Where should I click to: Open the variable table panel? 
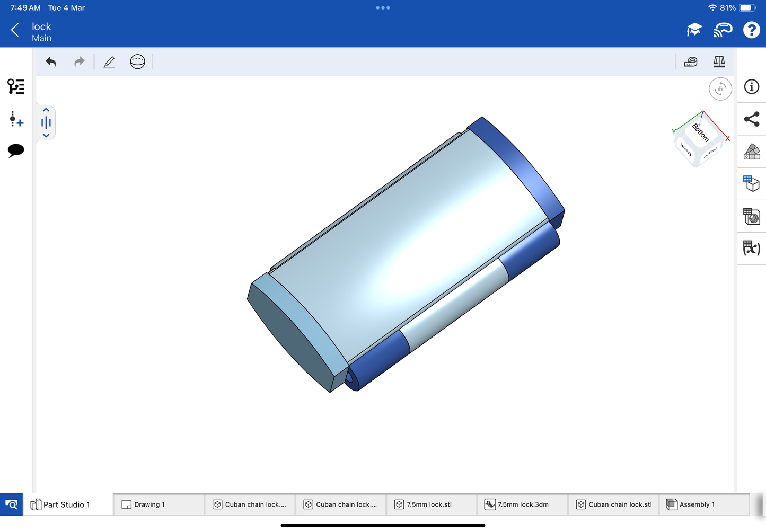[x=751, y=248]
